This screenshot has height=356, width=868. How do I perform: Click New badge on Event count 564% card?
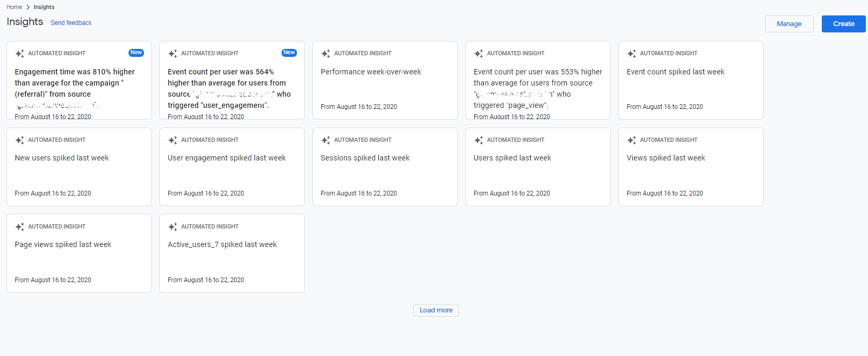coord(289,53)
